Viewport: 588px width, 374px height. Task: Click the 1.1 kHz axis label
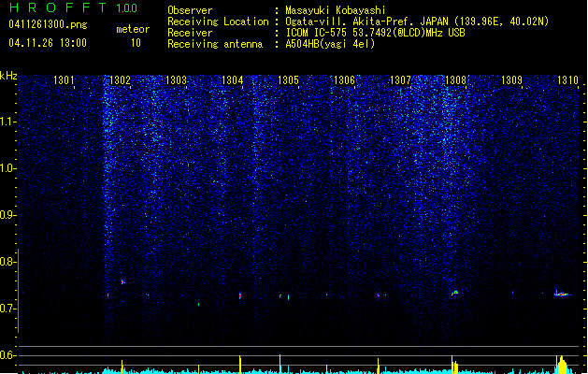tap(7, 122)
